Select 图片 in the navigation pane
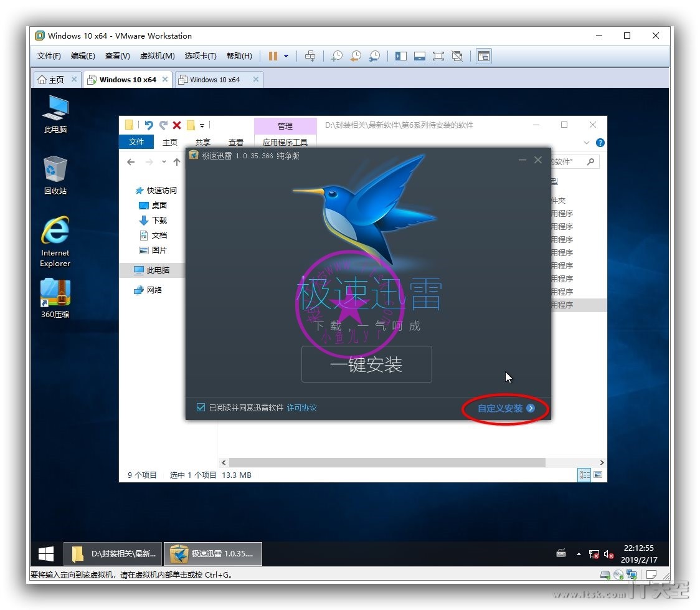Image resolution: width=700 pixels, height=610 pixels. [x=153, y=250]
